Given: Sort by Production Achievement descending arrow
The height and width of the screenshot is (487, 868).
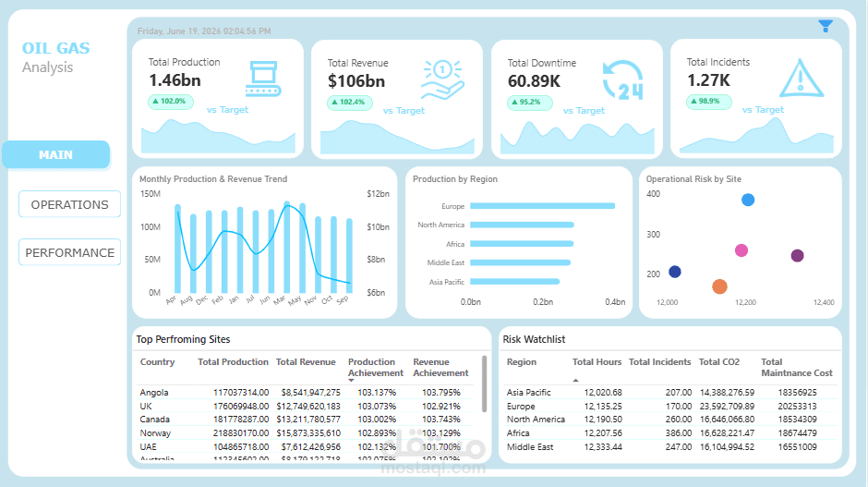Looking at the screenshot, I should pos(351,381).
